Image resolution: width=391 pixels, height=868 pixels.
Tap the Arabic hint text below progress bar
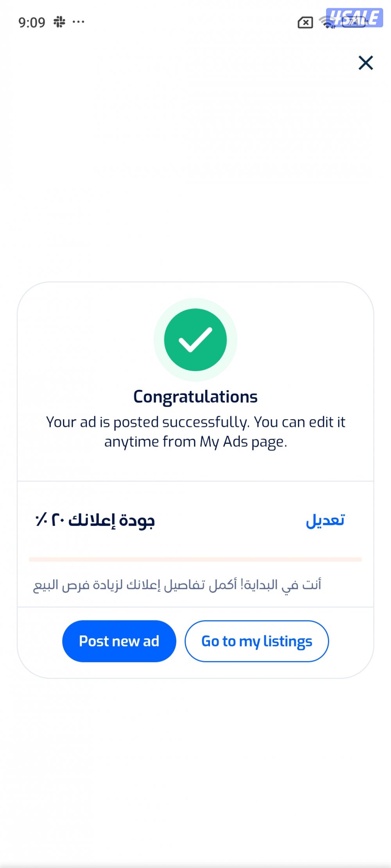coord(177,585)
